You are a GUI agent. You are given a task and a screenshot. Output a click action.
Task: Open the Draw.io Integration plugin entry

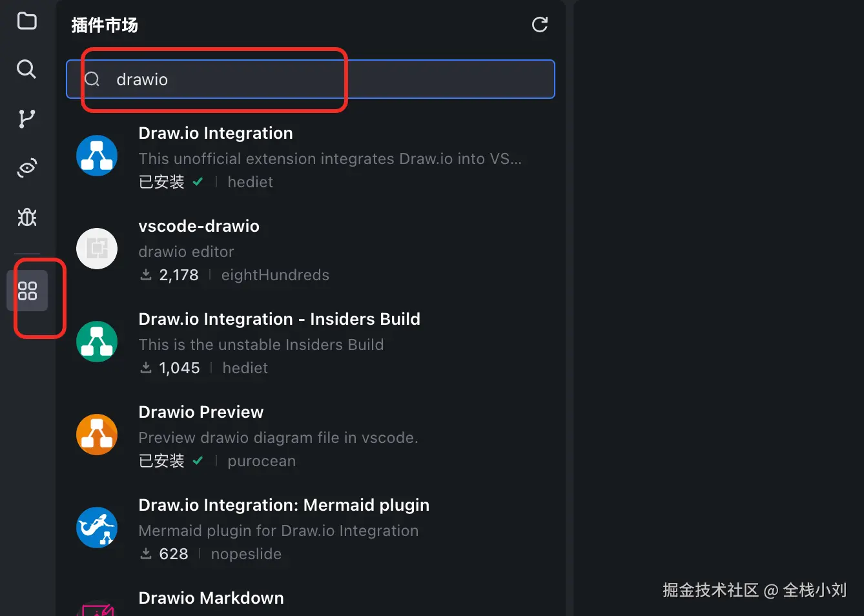pos(216,133)
